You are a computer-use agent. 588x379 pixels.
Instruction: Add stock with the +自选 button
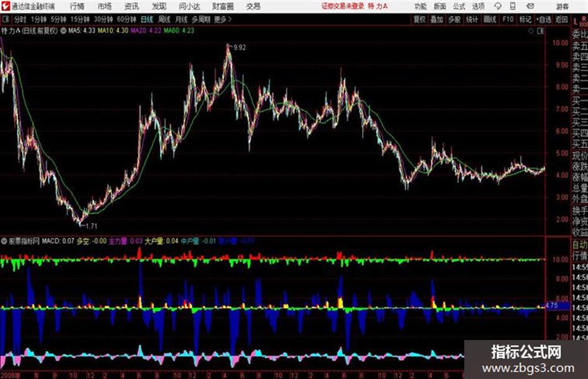coord(543,19)
